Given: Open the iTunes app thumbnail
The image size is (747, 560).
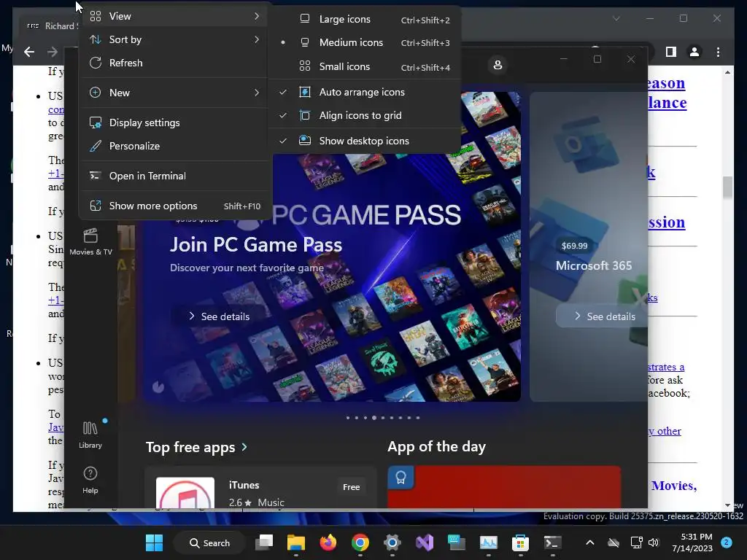Looking at the screenshot, I should tap(185, 492).
